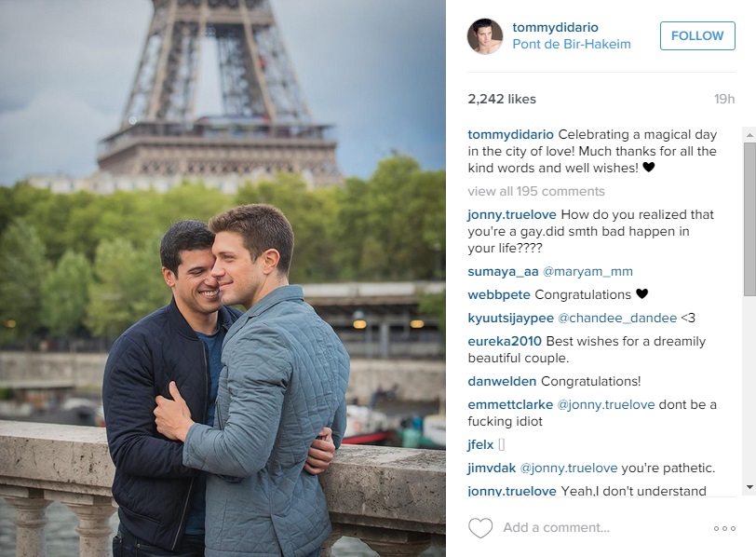Open tommydidario username link in header
The height and width of the screenshot is (557, 756).
tap(555, 27)
